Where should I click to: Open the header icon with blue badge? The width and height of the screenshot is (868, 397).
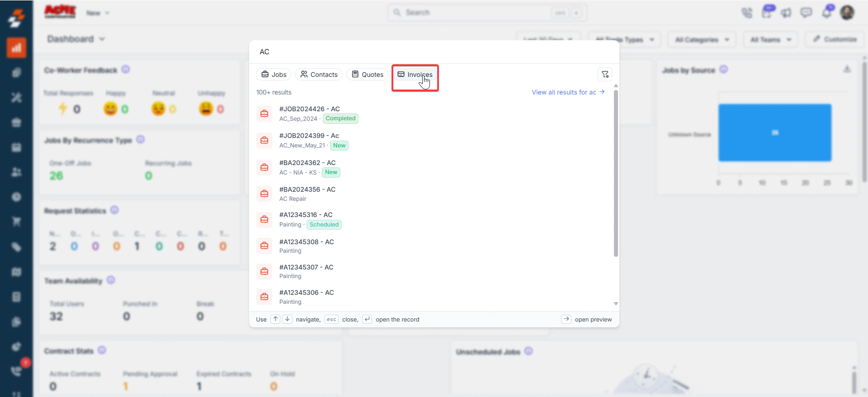[767, 12]
